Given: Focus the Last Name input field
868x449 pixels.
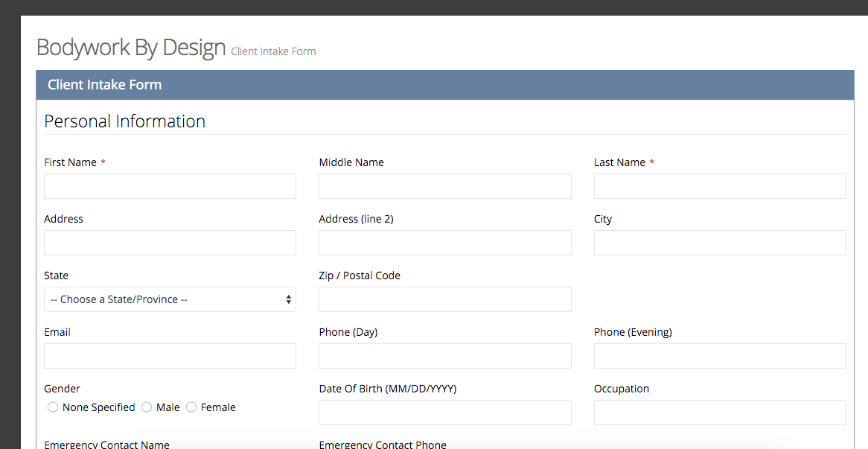Looking at the screenshot, I should click(x=719, y=186).
